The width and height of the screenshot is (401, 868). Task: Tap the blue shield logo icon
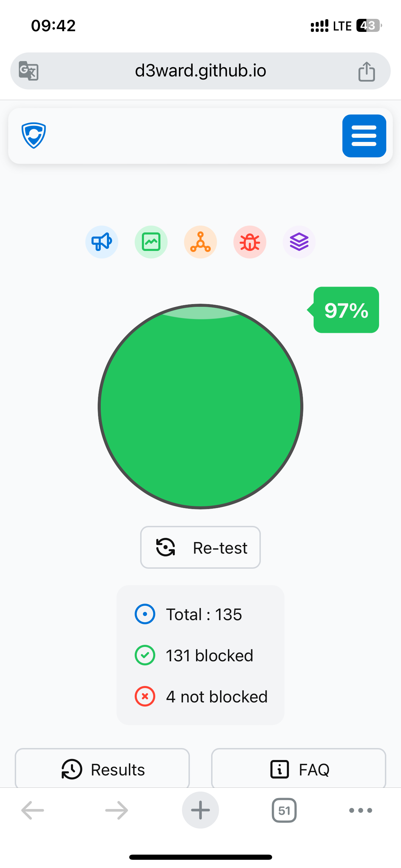coord(34,135)
